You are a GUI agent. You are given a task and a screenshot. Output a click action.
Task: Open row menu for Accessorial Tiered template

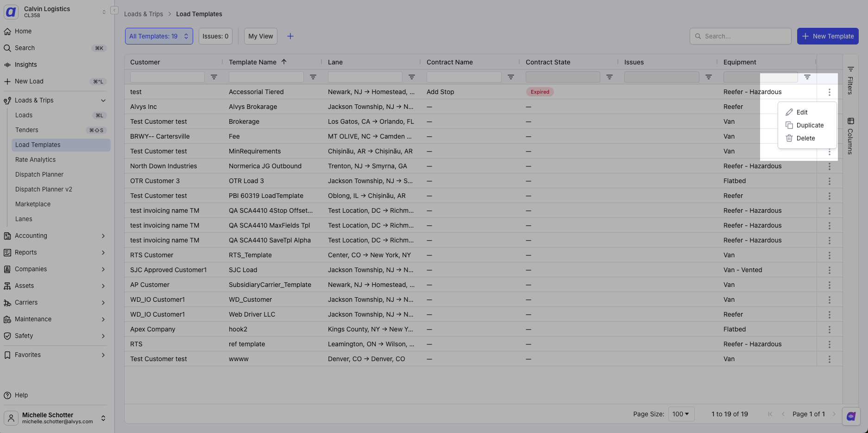click(830, 92)
